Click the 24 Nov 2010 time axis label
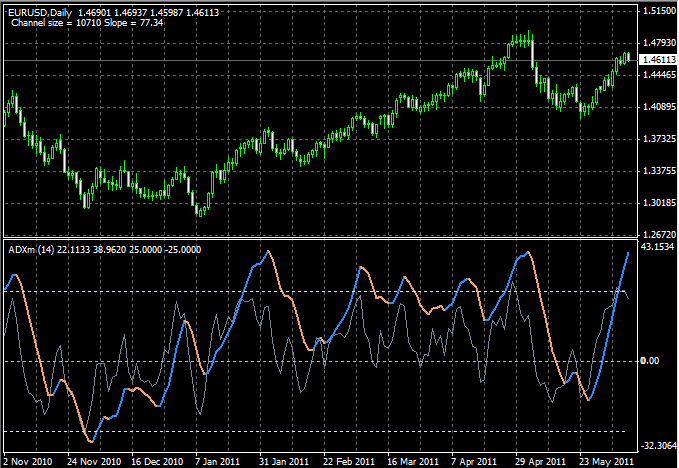This screenshot has width=679, height=468. click(x=94, y=462)
